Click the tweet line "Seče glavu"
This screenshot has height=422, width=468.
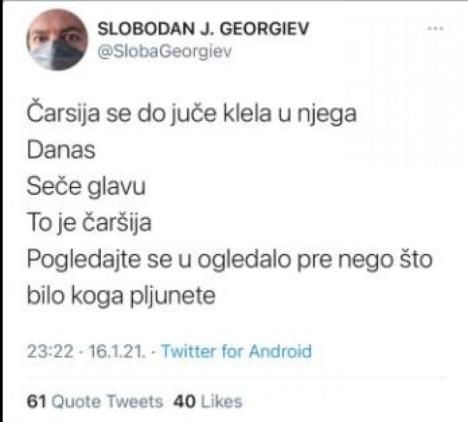[x=86, y=186]
